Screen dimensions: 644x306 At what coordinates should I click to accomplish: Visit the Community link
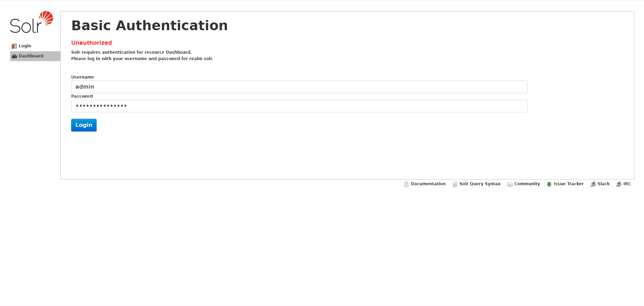pyautogui.click(x=527, y=184)
